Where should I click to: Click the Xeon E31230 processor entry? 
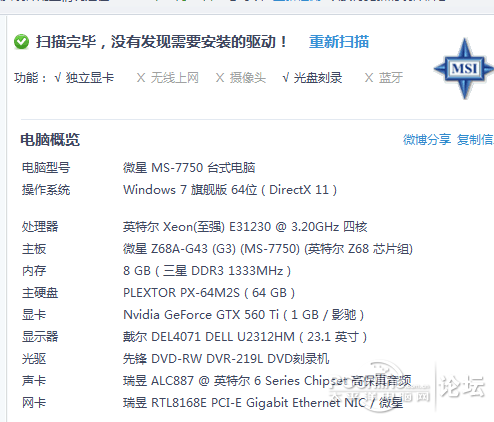pyautogui.click(x=245, y=227)
